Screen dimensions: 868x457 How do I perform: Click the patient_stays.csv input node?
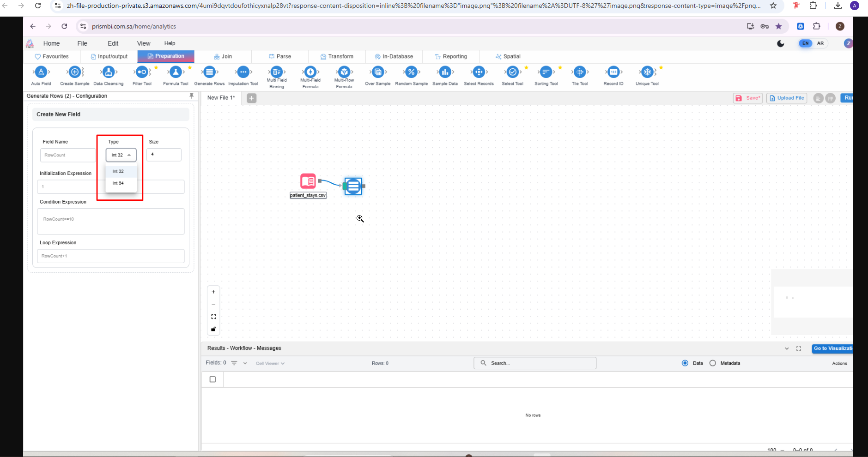point(308,181)
